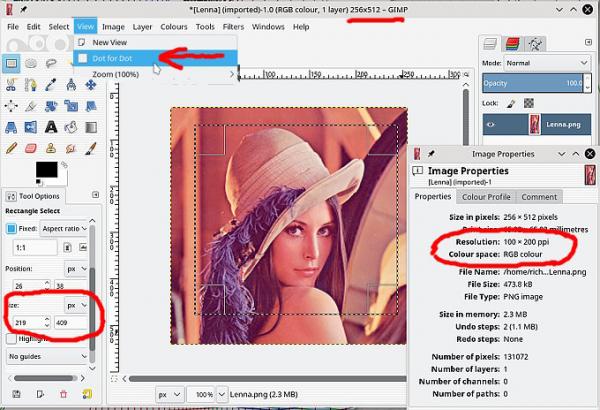
Task: Activate the Colour Picker tool
Action: [x=51, y=85]
